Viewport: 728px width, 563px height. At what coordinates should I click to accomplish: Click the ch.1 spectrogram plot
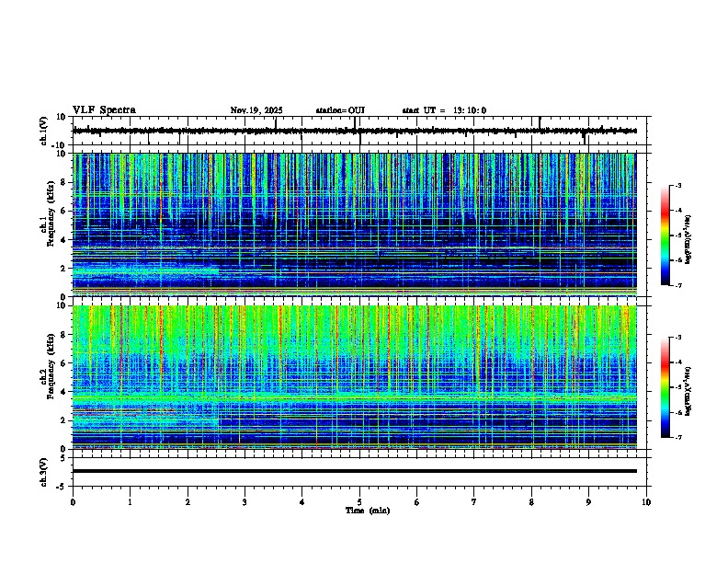354,224
